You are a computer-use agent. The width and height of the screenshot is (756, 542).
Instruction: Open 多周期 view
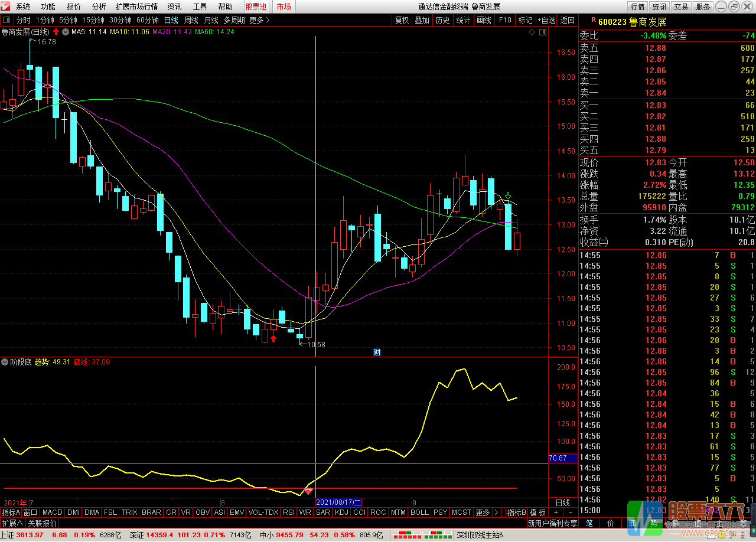click(x=234, y=20)
